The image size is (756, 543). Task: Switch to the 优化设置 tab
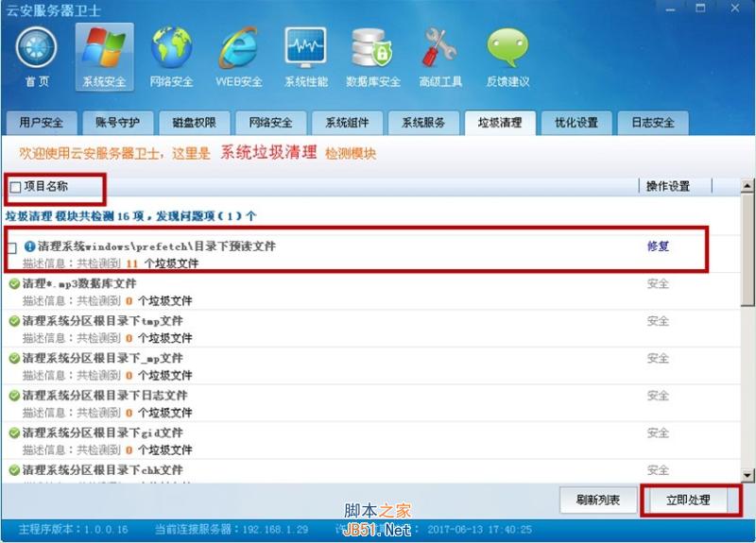pyautogui.click(x=576, y=123)
